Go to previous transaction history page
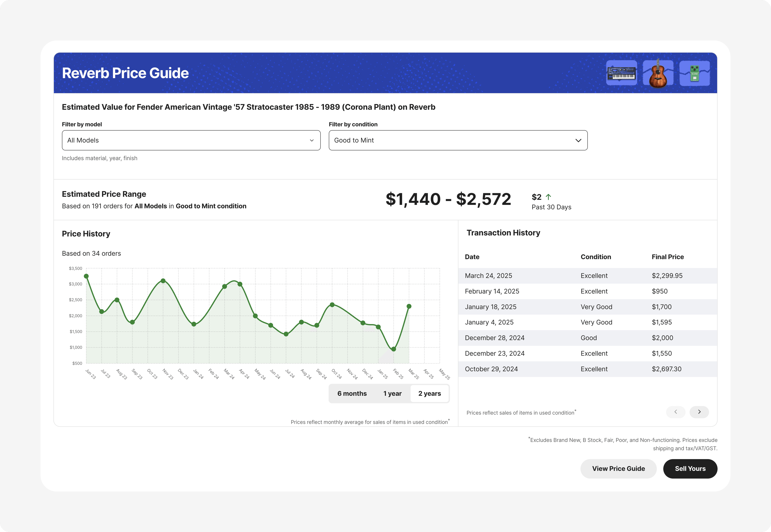771x532 pixels. [x=676, y=412]
